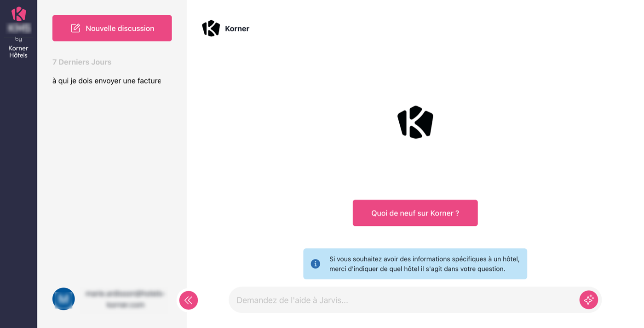Send message with the pink sparkle button
644x328 pixels.
[588, 300]
